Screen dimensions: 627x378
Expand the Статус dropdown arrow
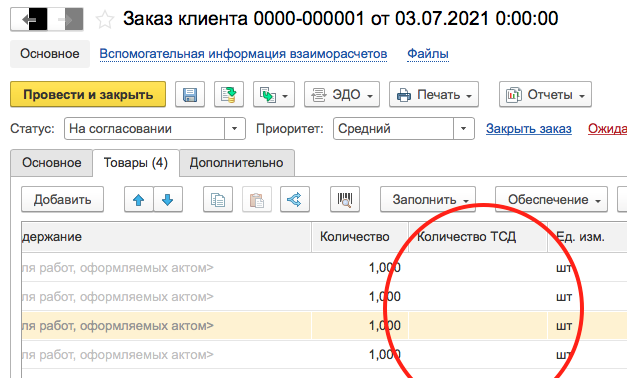[x=235, y=128]
